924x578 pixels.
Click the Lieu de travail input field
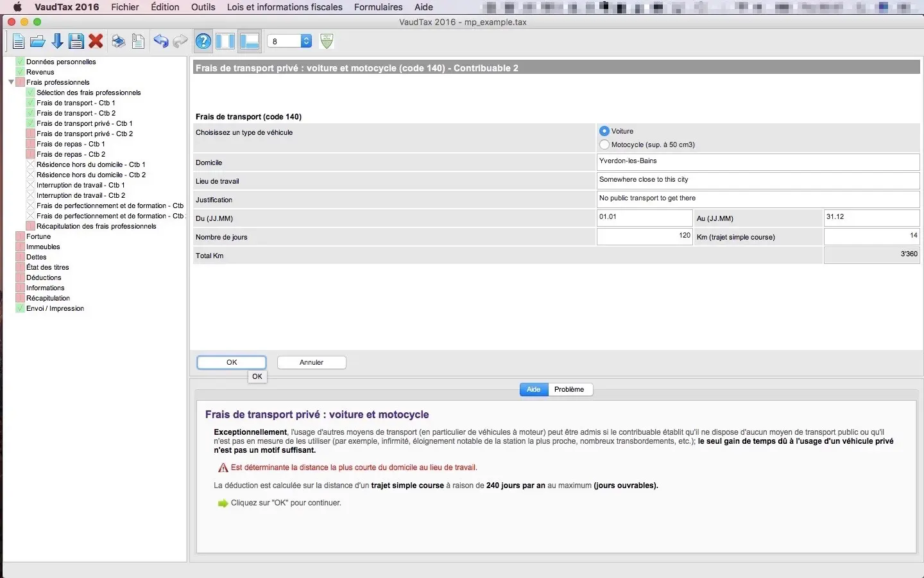758,180
